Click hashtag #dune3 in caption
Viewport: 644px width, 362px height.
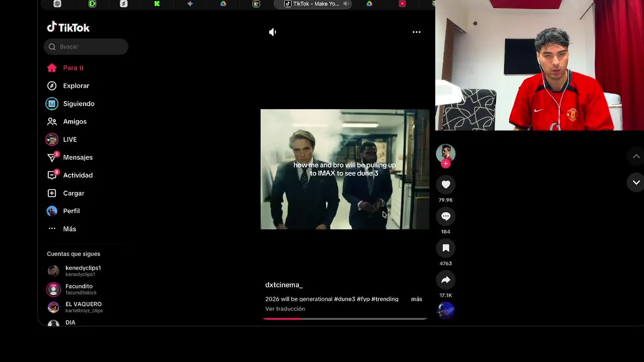coord(345,299)
